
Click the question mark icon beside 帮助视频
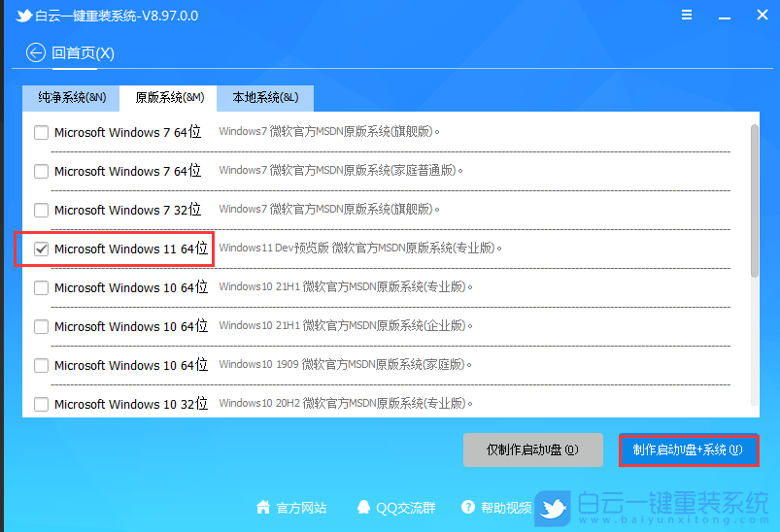coord(467,507)
